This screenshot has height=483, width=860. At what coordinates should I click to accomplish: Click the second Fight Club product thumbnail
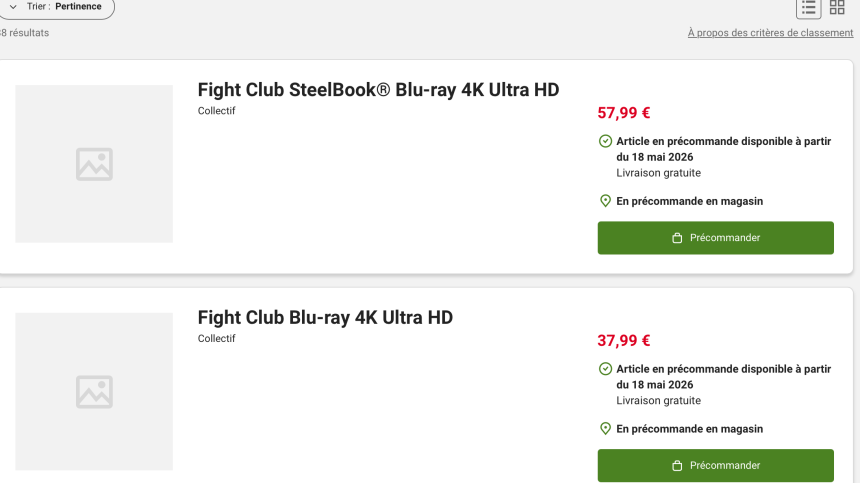[94, 392]
